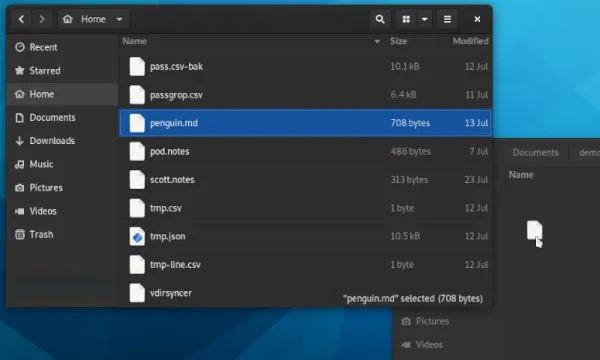The height and width of the screenshot is (360, 600).
Task: Select Home in the sidebar
Action: [x=62, y=94]
